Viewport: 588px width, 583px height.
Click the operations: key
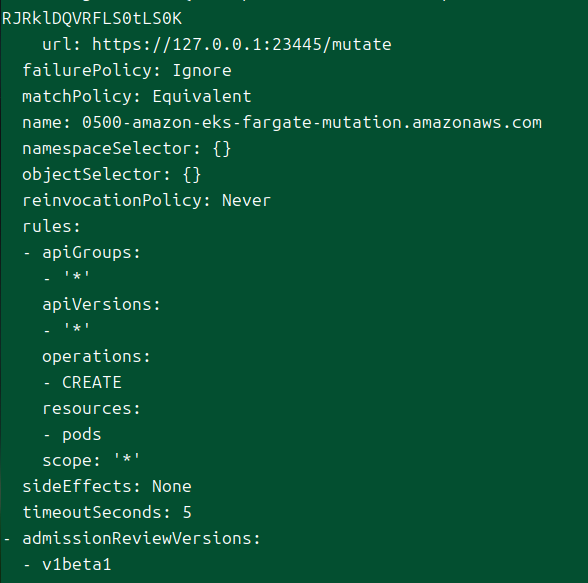(96, 357)
